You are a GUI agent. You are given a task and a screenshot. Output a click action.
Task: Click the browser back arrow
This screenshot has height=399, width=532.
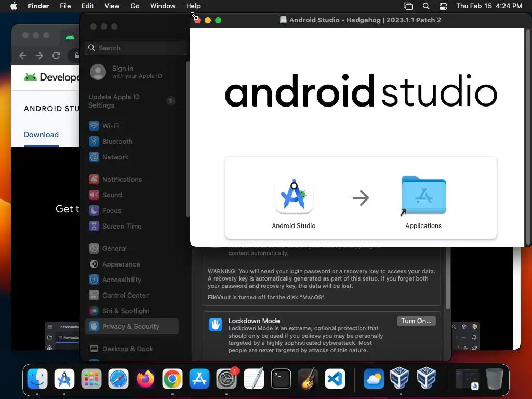23,56
